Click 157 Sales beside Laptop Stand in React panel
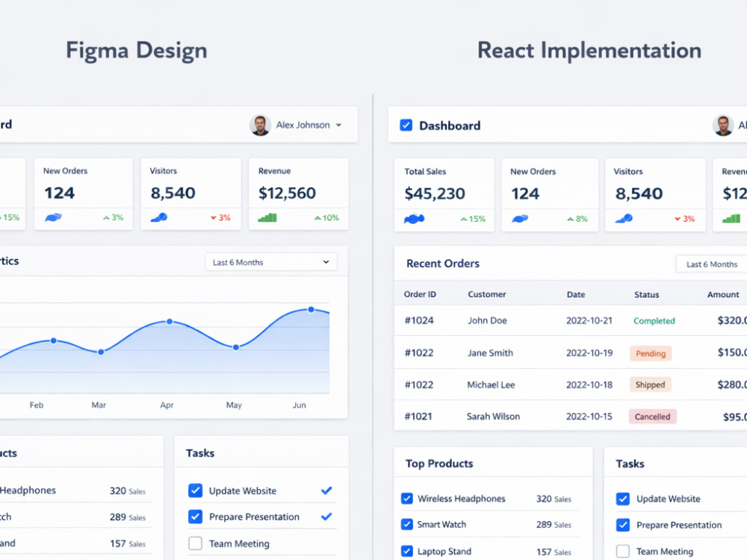The image size is (747, 560). [x=554, y=552]
